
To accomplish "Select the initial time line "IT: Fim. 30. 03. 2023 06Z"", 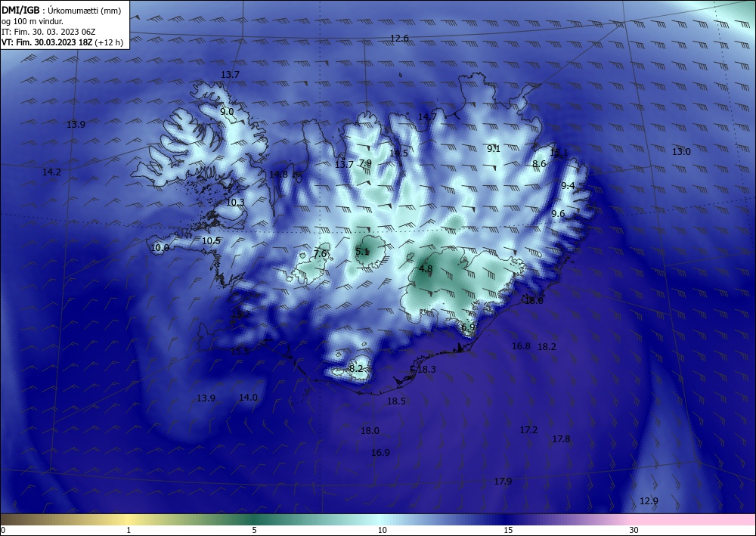I will tap(48, 32).
